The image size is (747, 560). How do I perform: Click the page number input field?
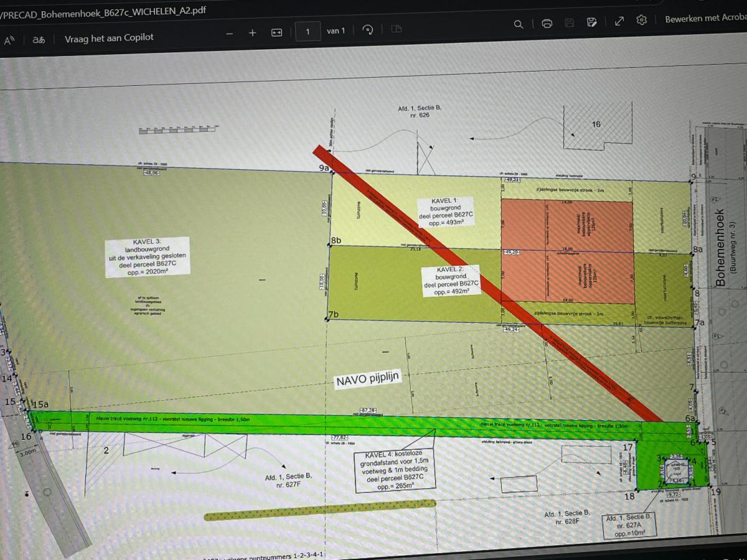(308, 30)
